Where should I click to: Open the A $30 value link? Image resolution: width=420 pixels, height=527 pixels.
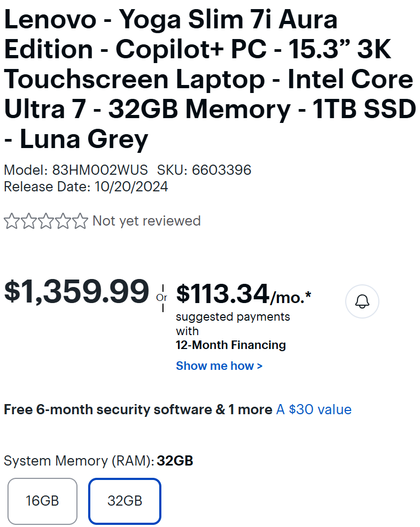pyautogui.click(x=314, y=410)
